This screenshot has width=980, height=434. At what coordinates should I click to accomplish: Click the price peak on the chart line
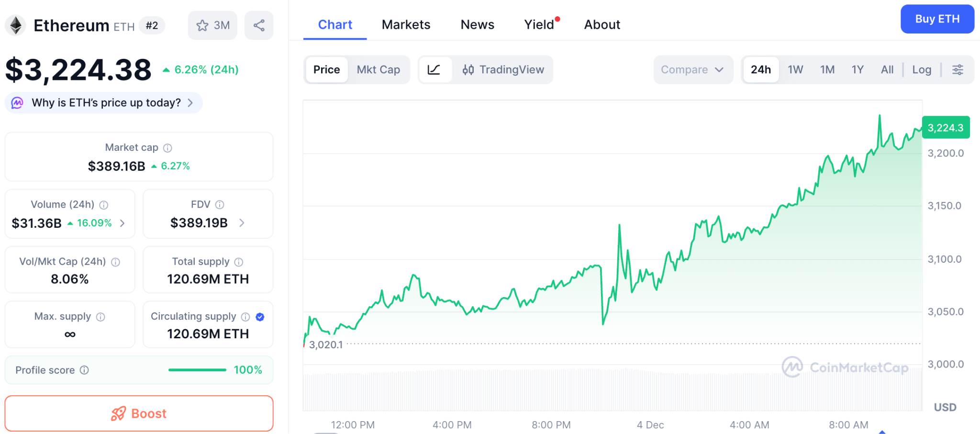tap(880, 116)
